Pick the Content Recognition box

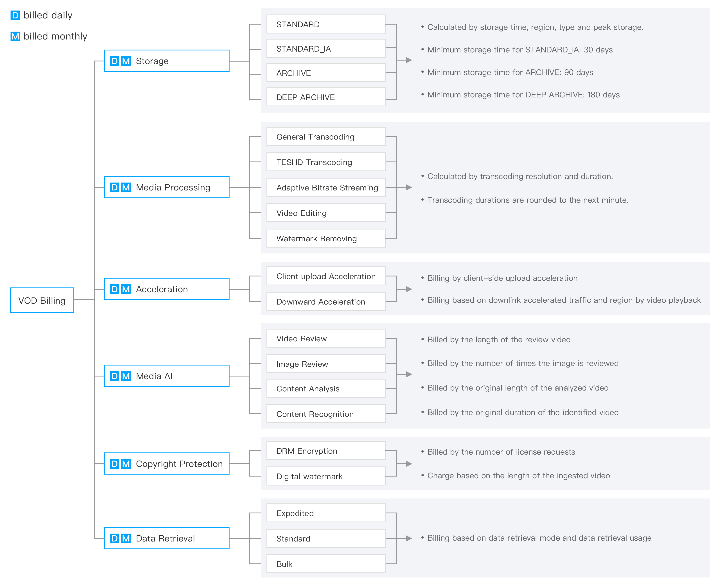point(326,414)
